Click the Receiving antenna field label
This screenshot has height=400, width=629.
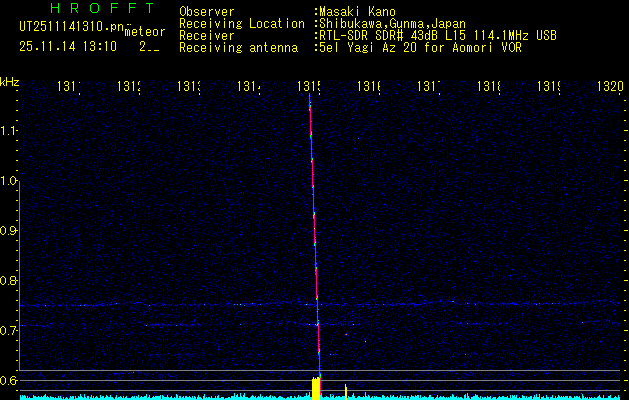point(238,47)
